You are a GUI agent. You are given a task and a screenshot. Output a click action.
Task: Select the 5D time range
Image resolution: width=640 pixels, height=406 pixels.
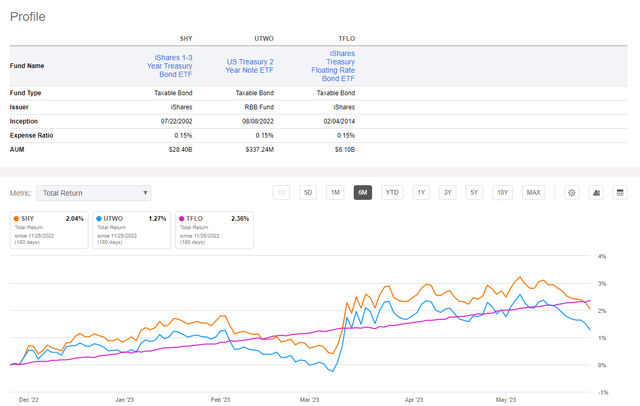[308, 193]
